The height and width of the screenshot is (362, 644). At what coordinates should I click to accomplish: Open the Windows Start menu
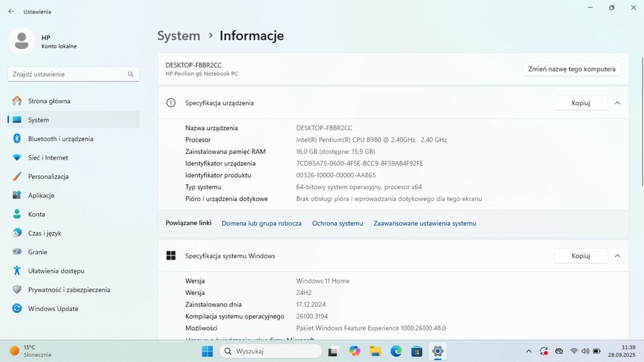207,351
